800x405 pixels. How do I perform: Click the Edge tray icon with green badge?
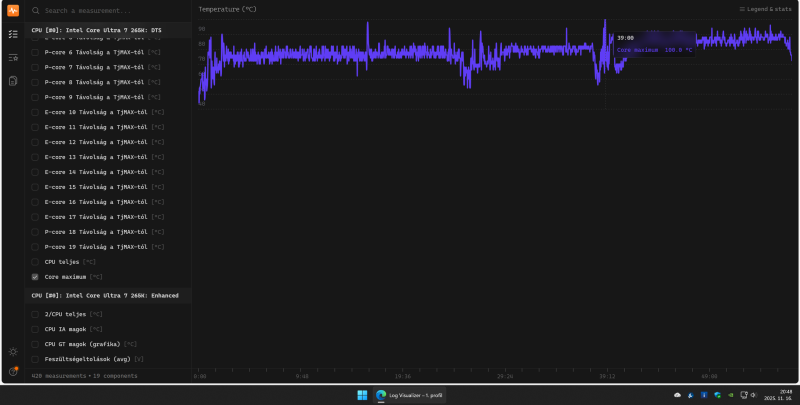(717, 395)
